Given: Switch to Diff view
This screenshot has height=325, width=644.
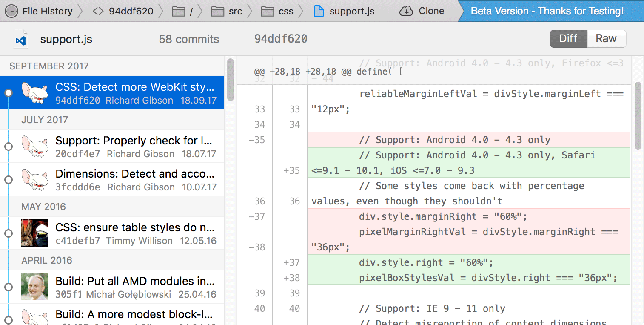Looking at the screenshot, I should point(568,39).
